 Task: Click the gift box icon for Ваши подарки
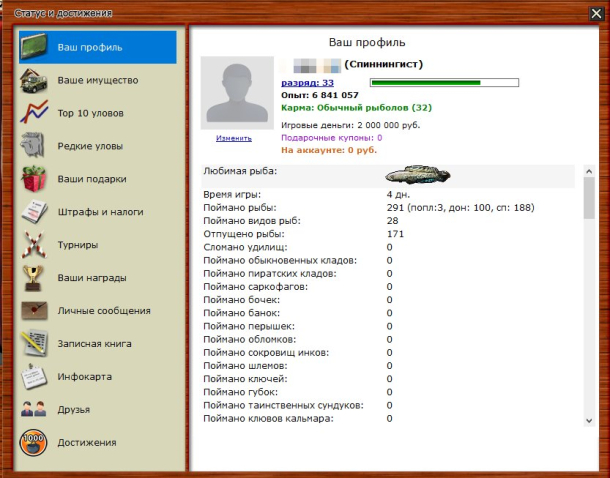(x=35, y=179)
